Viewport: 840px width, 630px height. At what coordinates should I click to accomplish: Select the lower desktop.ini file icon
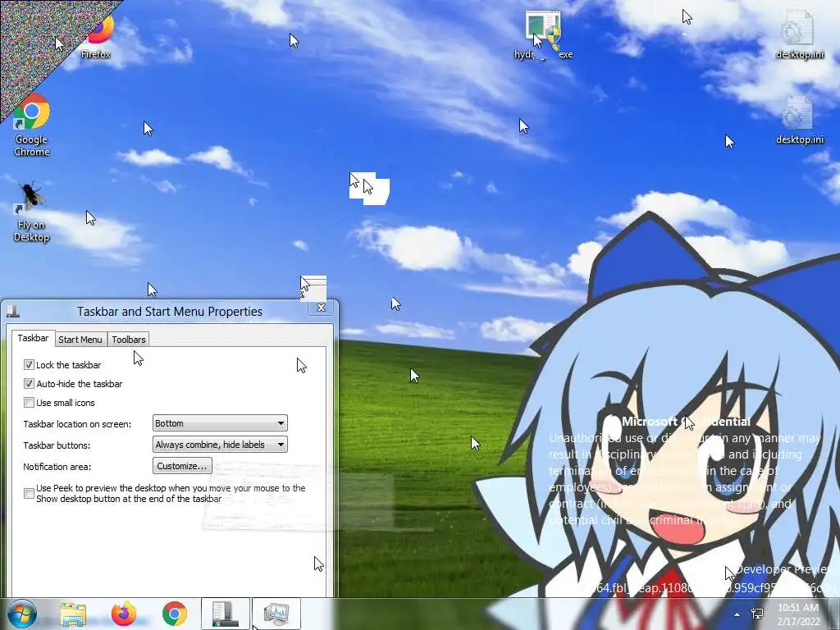tap(799, 121)
